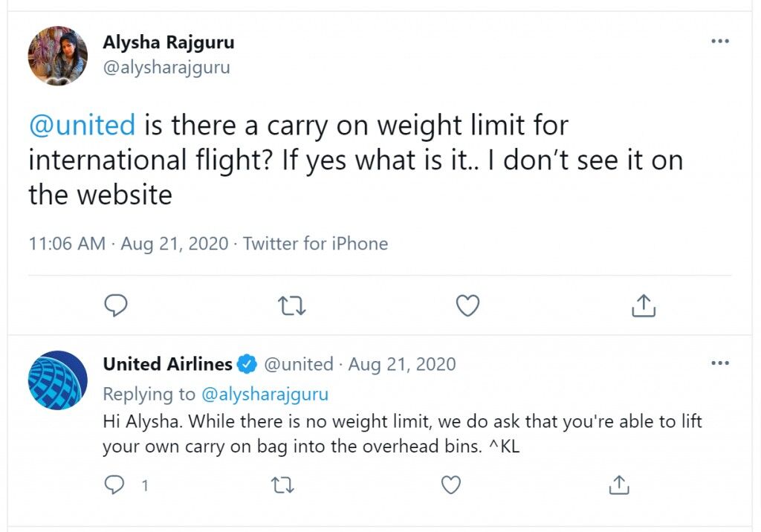
Task: Like the United Airlines reply
Action: tap(451, 485)
